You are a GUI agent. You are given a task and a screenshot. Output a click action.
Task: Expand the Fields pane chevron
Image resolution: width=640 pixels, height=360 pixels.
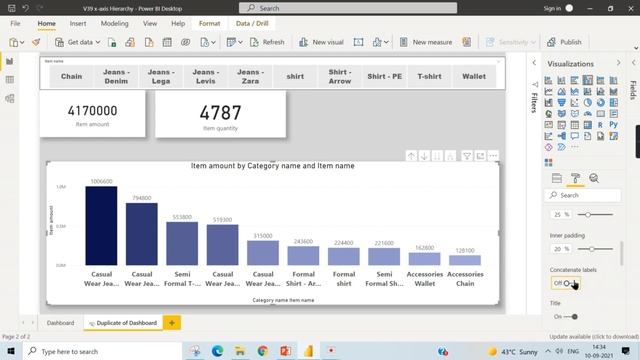pos(633,63)
